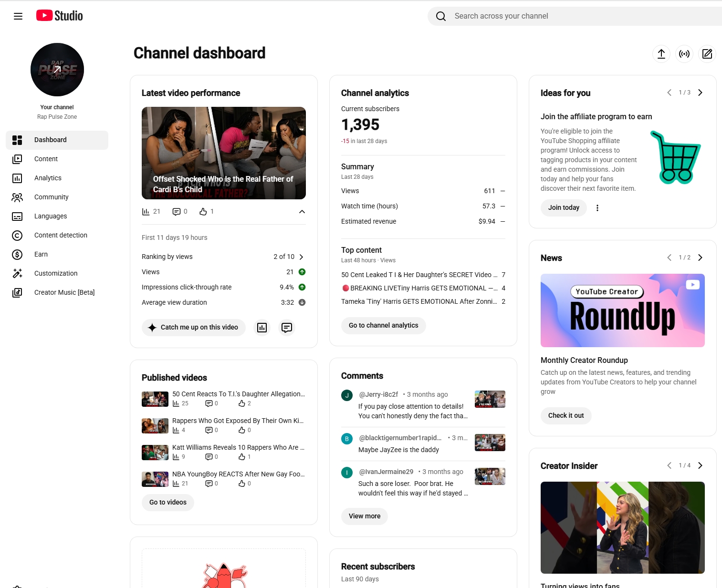This screenshot has height=588, width=722.
Task: Open the YouTube Creator RoundUp news image
Action: [x=623, y=310]
